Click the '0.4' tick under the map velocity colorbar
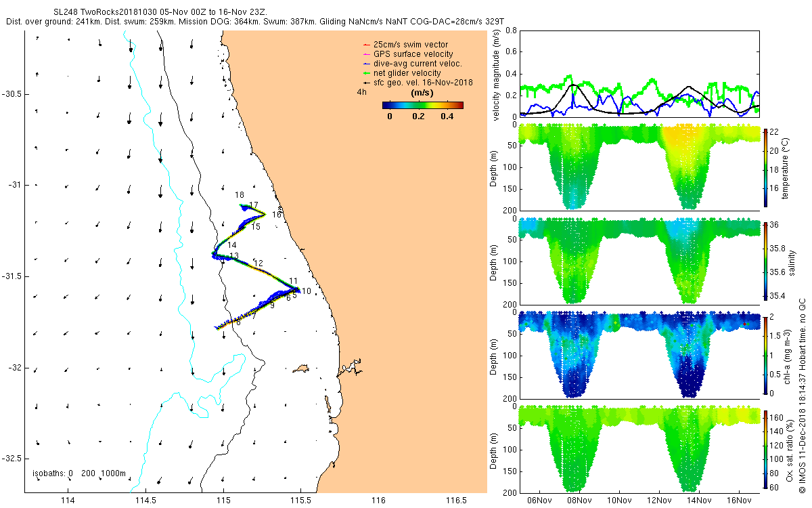 click(x=447, y=117)
